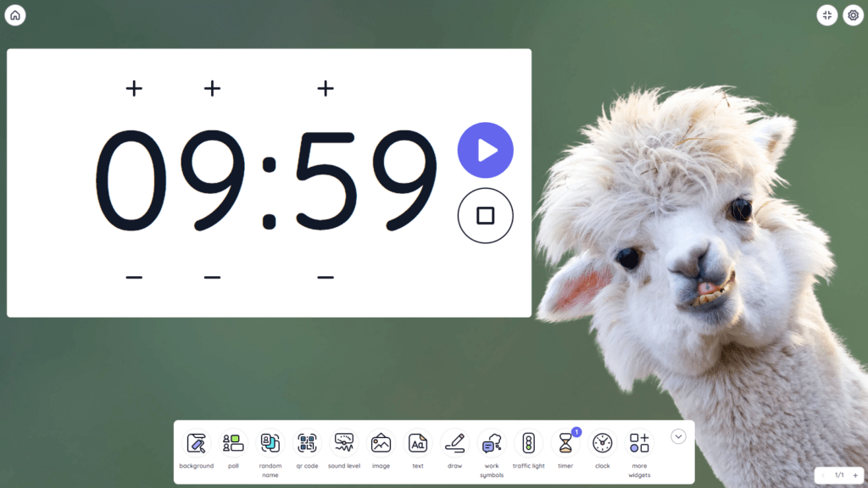Select the poll widget
Screen dimensions: 868x488
pyautogui.click(x=234, y=444)
